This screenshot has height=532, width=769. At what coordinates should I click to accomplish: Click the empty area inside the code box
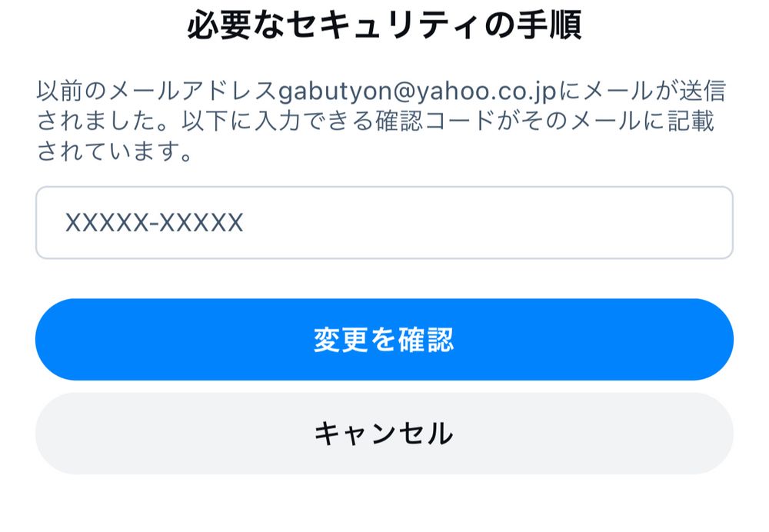click(x=491, y=223)
